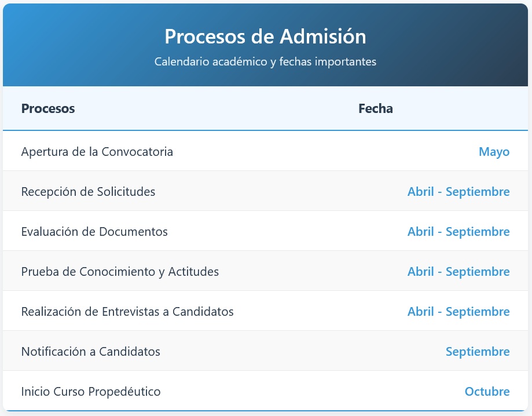This screenshot has width=532, height=416.
Task: Select Recepción de Solicitudes process name
Action: pos(88,192)
